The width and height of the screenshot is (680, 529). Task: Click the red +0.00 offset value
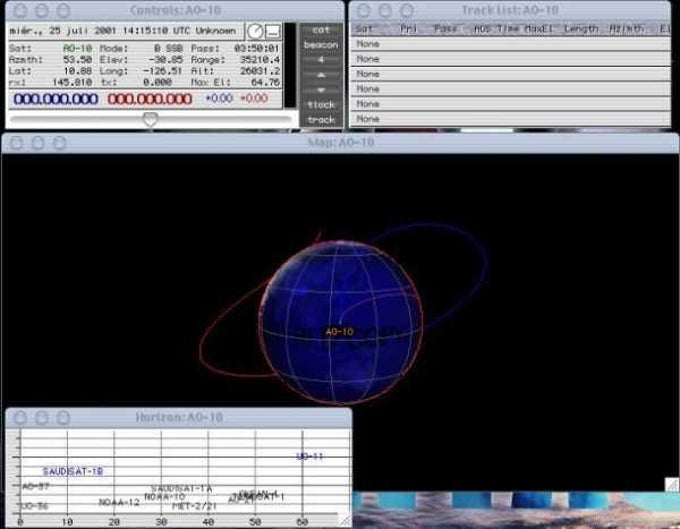[254, 98]
